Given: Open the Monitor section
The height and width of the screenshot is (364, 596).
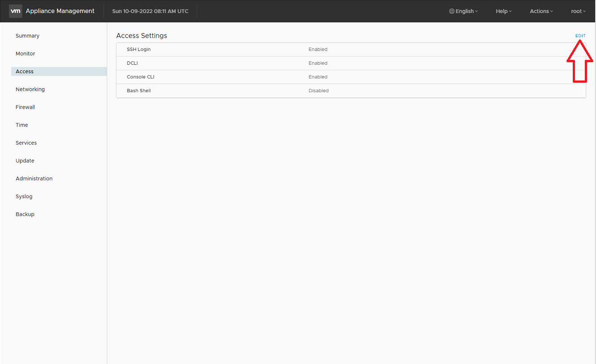Looking at the screenshot, I should click(x=25, y=54).
